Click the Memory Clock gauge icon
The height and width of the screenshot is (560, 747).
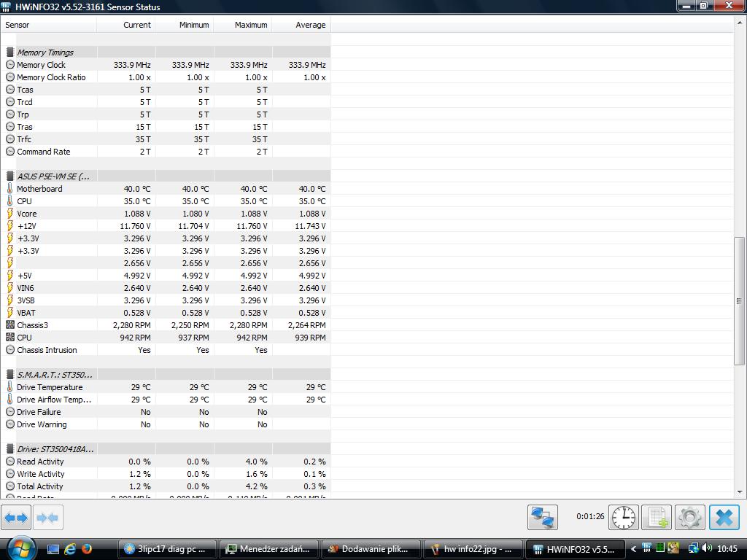click(10, 65)
